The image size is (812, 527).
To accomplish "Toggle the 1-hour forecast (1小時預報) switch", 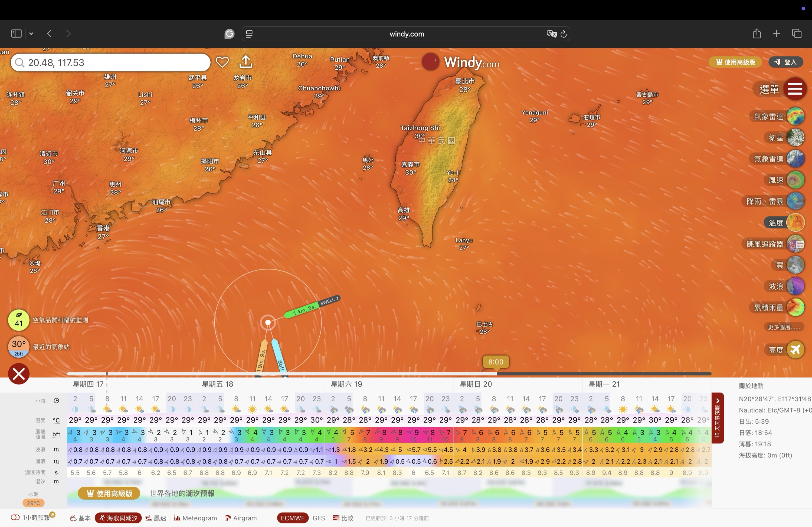I will point(15,518).
